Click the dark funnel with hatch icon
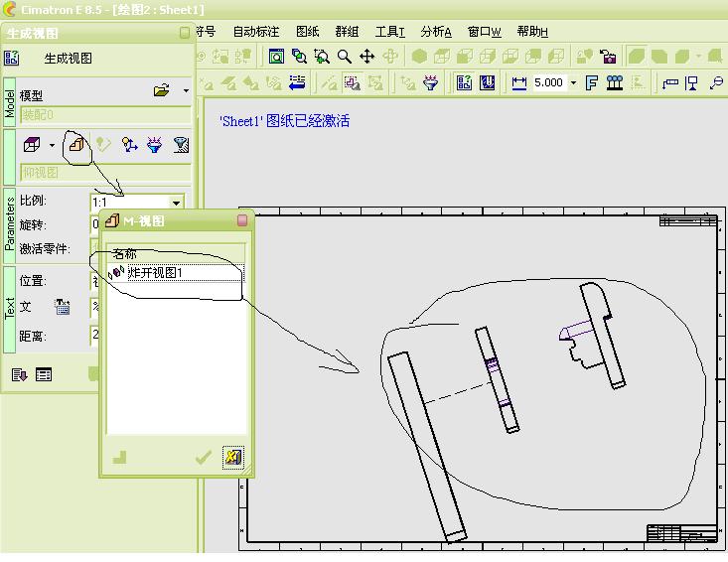728x562 pixels. (x=181, y=145)
